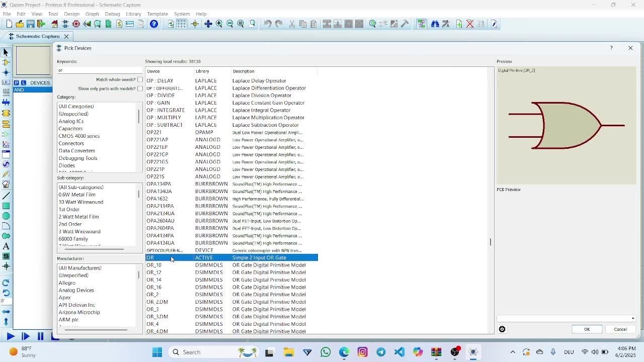Click the Sub-category horizontal scrollbar
The image size is (644, 362).
click(93, 249)
